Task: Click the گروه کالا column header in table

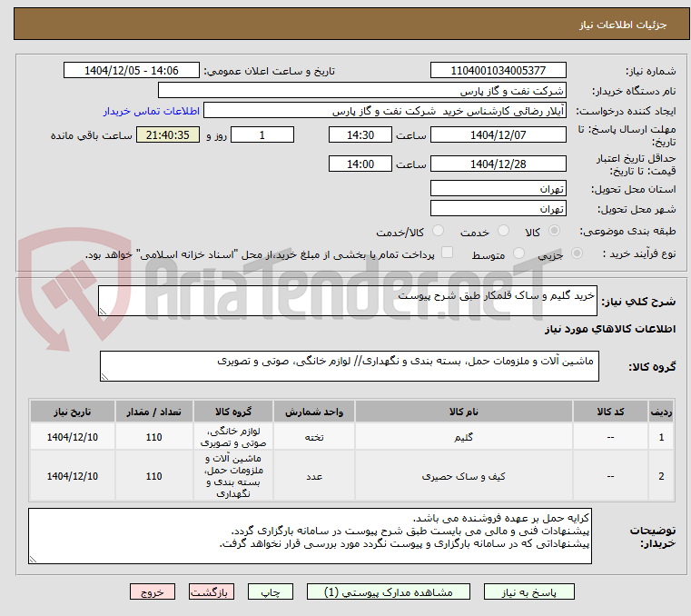Action: click(x=233, y=412)
